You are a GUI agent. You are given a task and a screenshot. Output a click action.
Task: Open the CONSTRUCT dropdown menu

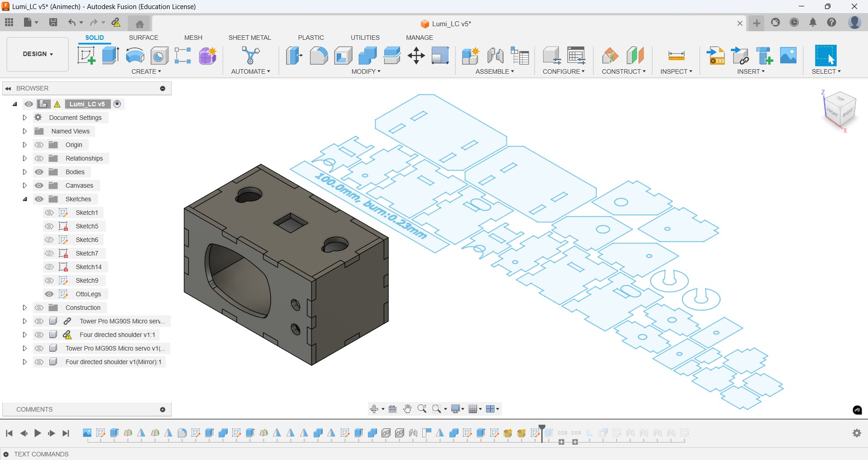[624, 71]
